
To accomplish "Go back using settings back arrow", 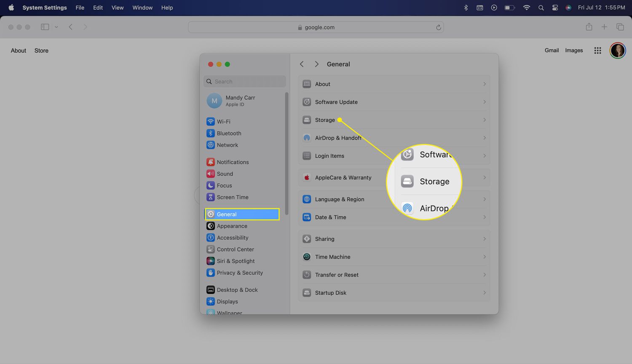I will pyautogui.click(x=302, y=64).
